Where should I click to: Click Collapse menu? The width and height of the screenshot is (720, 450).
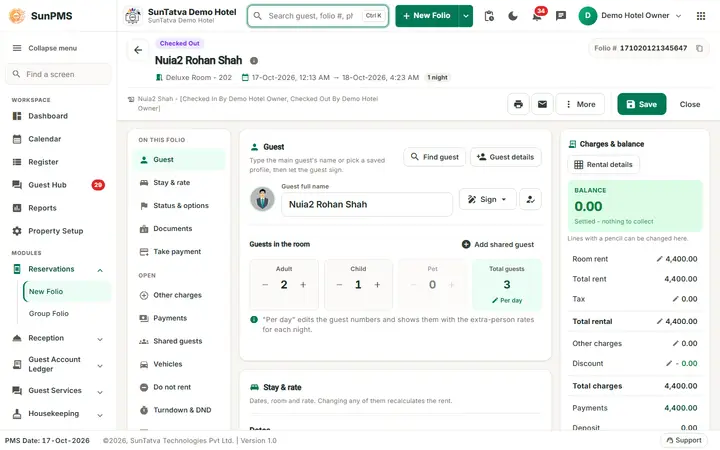click(45, 48)
